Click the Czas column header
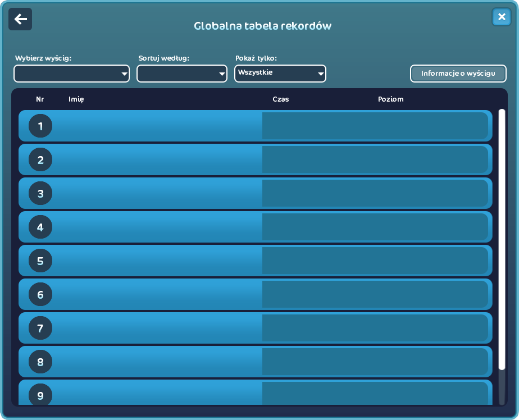This screenshot has width=519, height=420. point(281,99)
